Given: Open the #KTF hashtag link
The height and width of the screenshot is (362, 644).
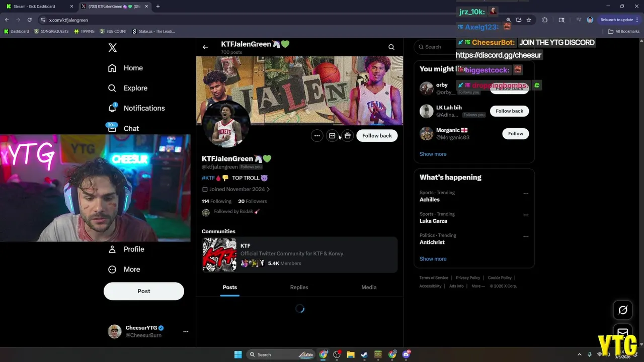Looking at the screenshot, I should tap(208, 178).
